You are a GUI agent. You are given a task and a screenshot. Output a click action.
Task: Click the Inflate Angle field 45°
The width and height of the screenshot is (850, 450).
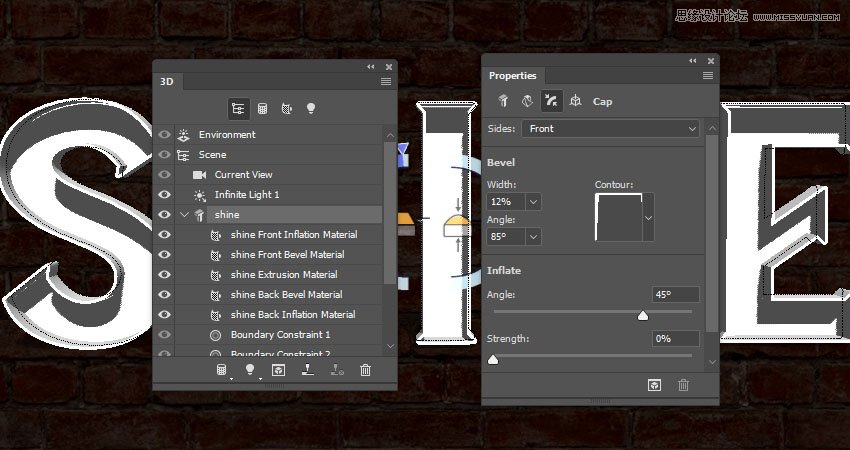click(675, 294)
